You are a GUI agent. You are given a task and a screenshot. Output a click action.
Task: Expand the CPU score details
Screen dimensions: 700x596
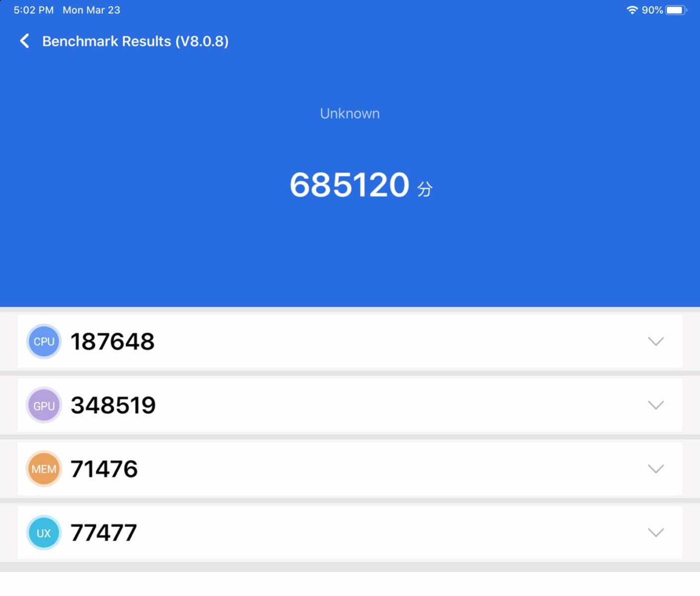[x=656, y=341]
